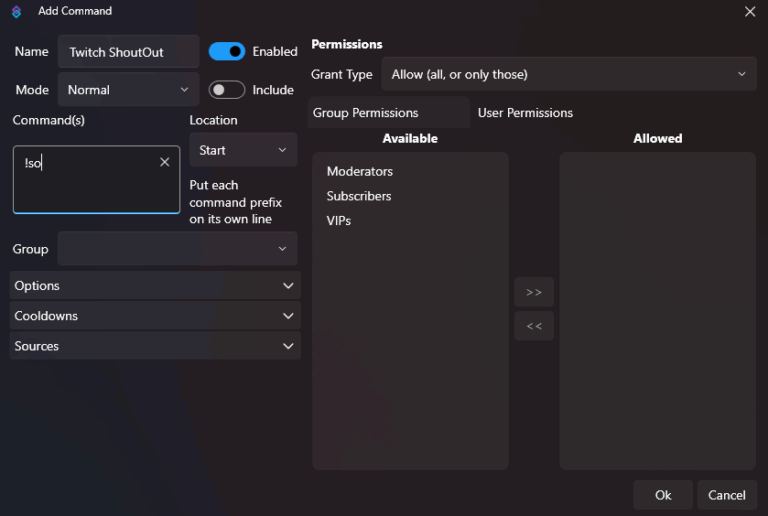Image resolution: width=768 pixels, height=516 pixels.
Task: Select Moderators in the Available list
Action: tap(360, 171)
